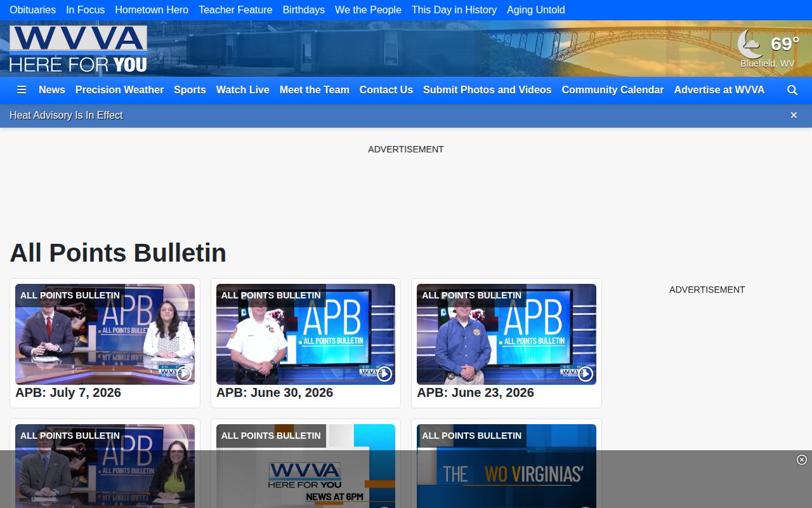Click the WVVA Here For You logo
The height and width of the screenshot is (508, 812).
(x=78, y=49)
